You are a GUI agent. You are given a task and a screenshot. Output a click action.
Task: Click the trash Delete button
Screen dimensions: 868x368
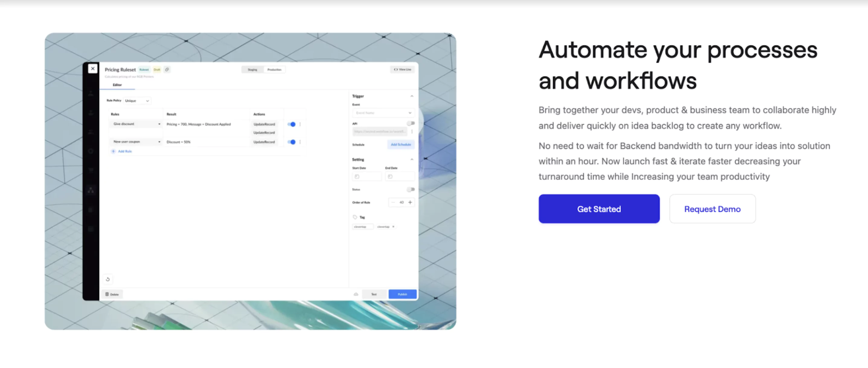tap(112, 294)
